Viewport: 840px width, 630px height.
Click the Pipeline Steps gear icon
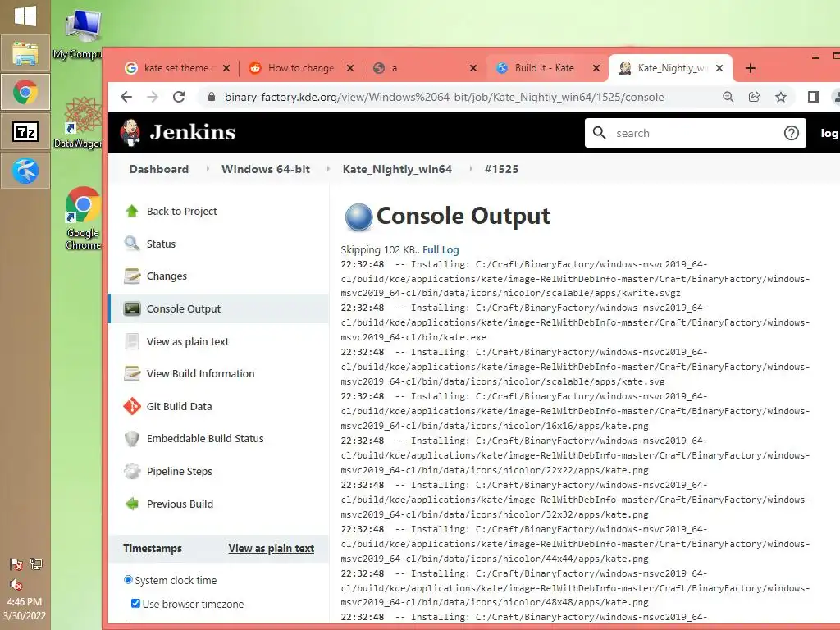(x=132, y=471)
